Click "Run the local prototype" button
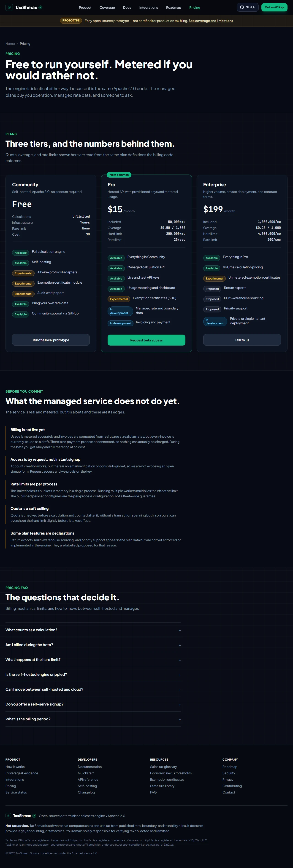293x868 pixels. 51,340
